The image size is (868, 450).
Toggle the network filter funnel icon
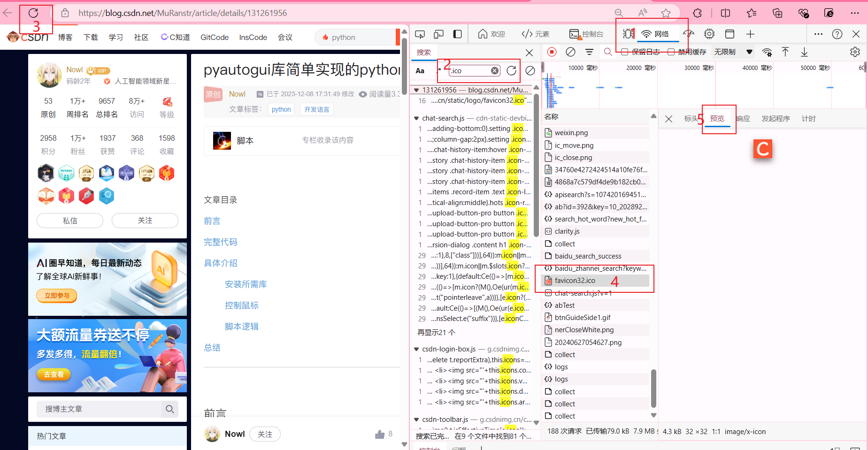[589, 52]
